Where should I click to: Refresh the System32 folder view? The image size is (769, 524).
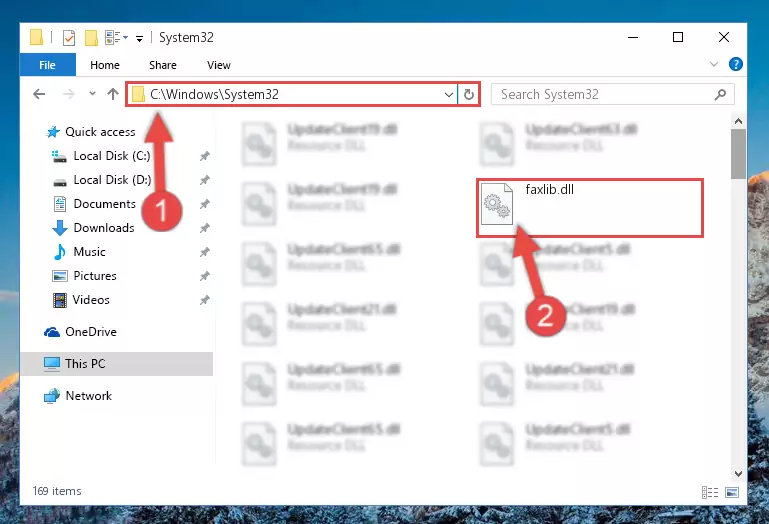pos(469,94)
